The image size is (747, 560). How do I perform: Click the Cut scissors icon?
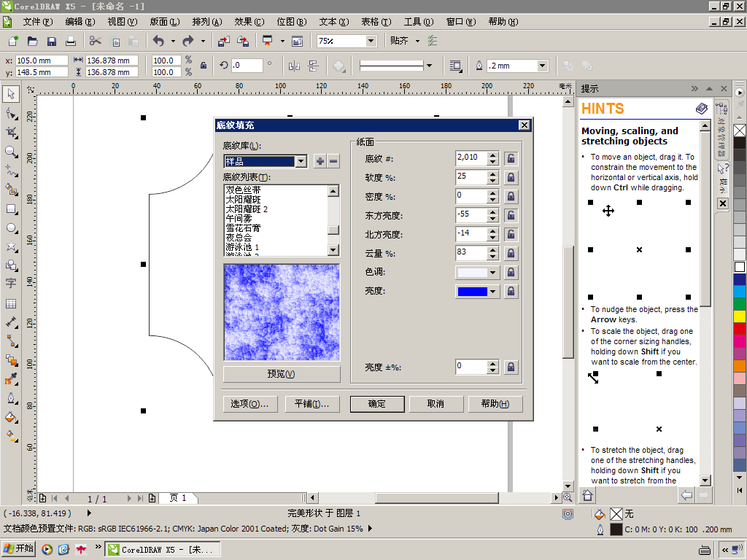click(x=96, y=42)
